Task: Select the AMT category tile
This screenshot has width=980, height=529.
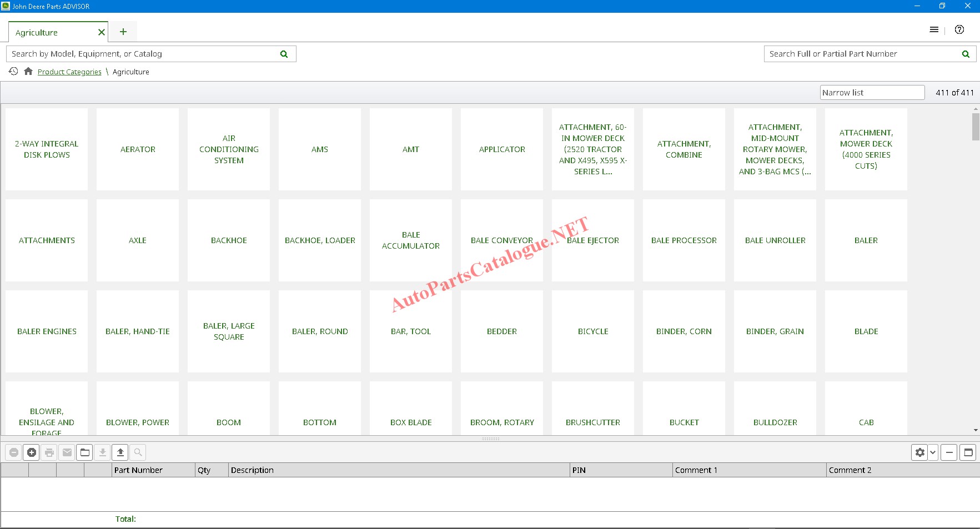Action: [411, 149]
